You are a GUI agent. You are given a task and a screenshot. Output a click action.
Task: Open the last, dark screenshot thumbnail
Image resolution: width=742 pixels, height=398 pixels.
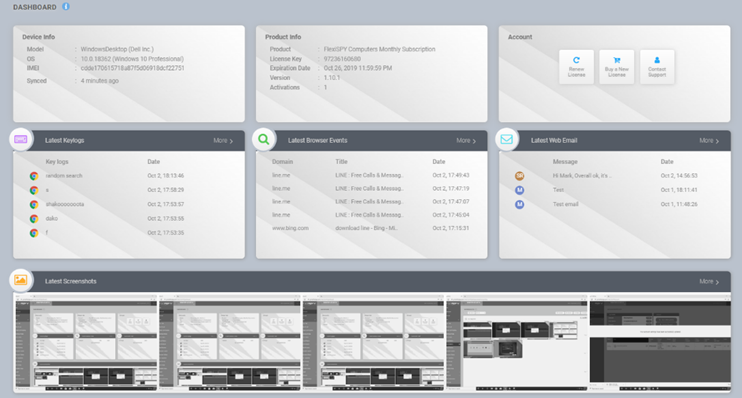coord(660,343)
